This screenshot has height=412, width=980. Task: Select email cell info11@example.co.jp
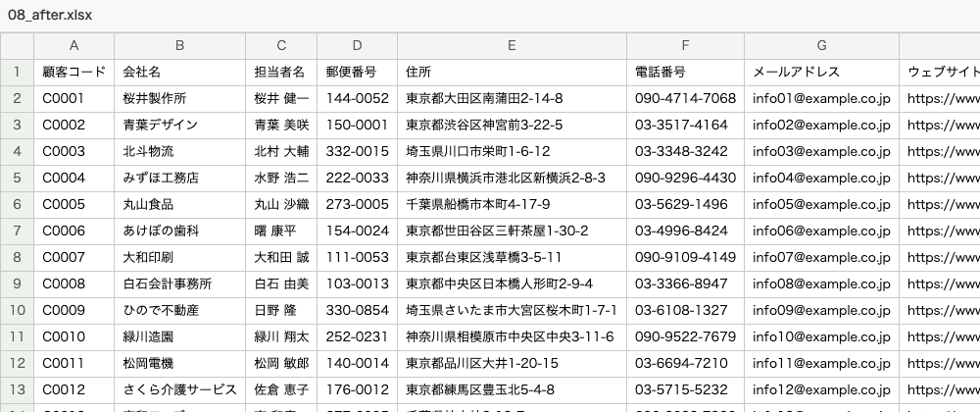click(822, 364)
